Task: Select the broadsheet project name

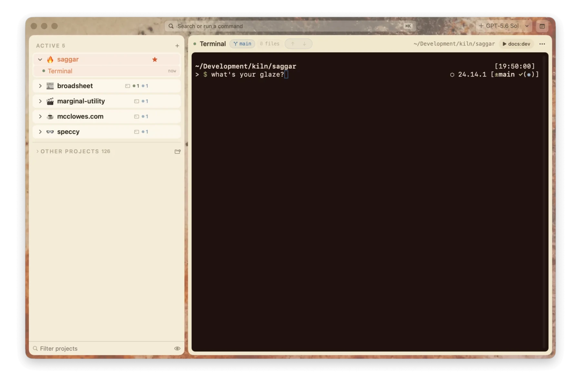Action: pos(75,86)
